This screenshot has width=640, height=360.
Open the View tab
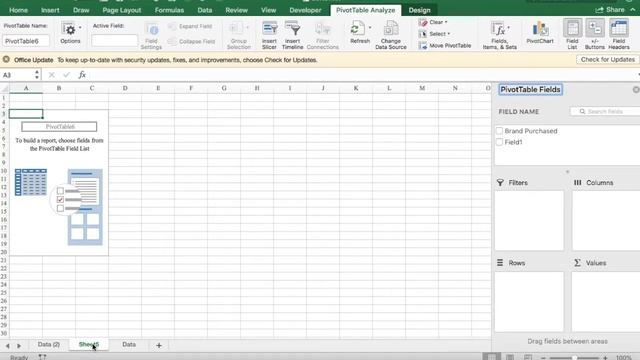269,10
